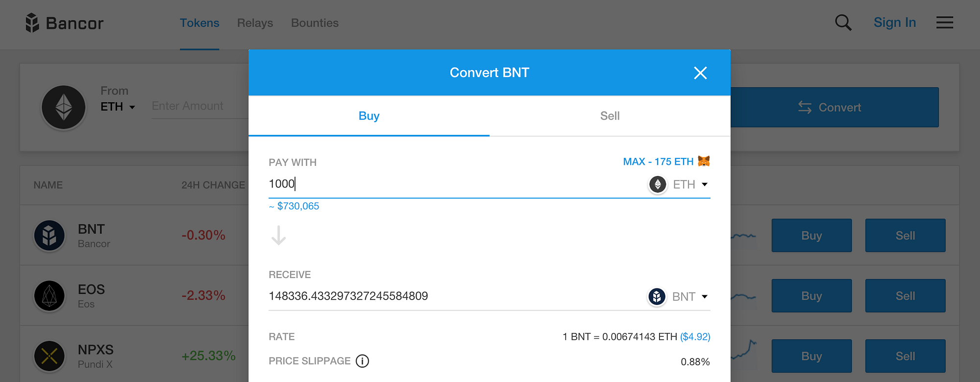Select the Buy tab
The image size is (980, 382).
(369, 116)
